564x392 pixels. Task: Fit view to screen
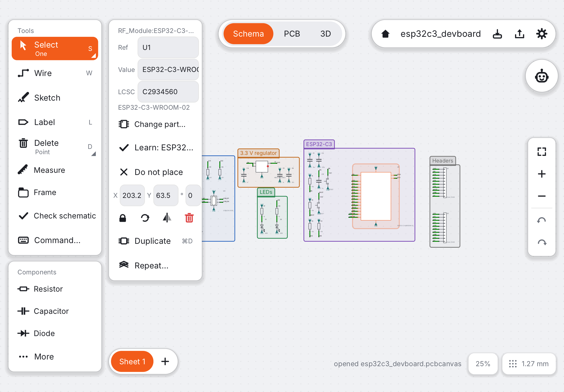click(x=542, y=152)
